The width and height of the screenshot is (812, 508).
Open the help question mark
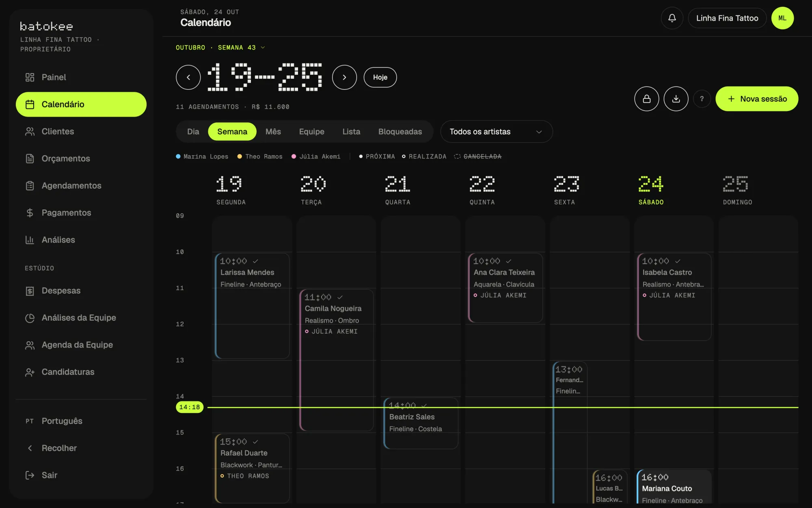pyautogui.click(x=702, y=99)
